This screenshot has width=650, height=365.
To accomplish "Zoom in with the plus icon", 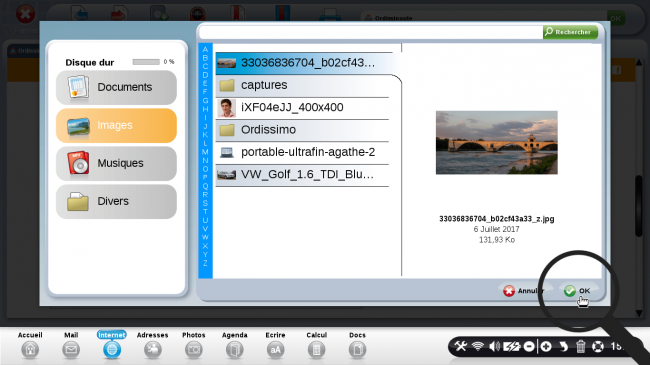I will [546, 346].
